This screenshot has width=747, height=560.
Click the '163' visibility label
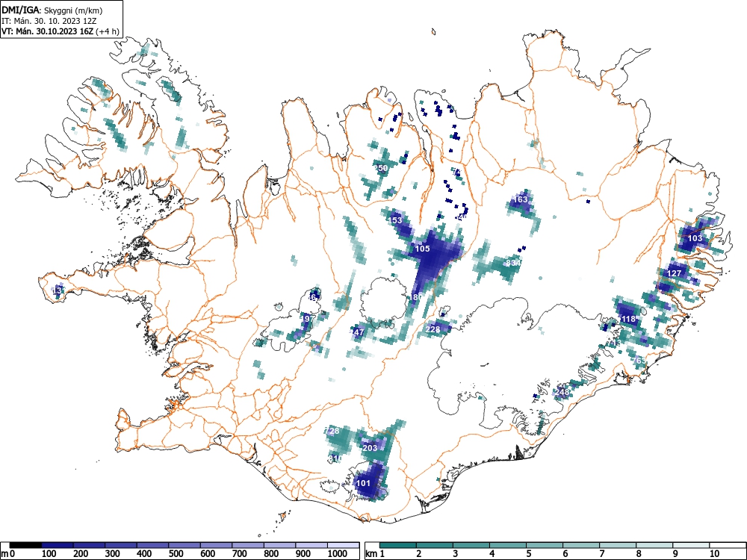pyautogui.click(x=521, y=199)
